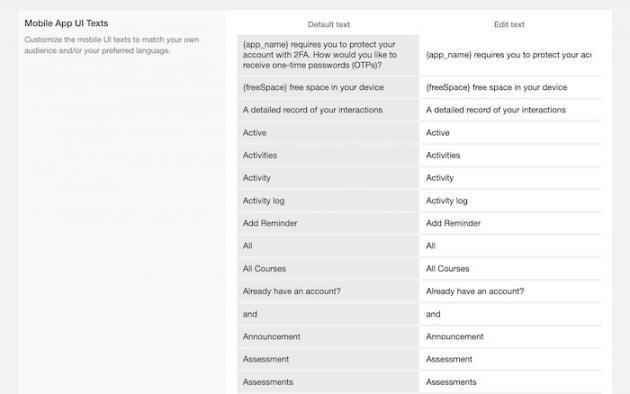630x394 pixels.
Task: Edit 'A detailed record of your interactions' field
Action: [x=510, y=110]
